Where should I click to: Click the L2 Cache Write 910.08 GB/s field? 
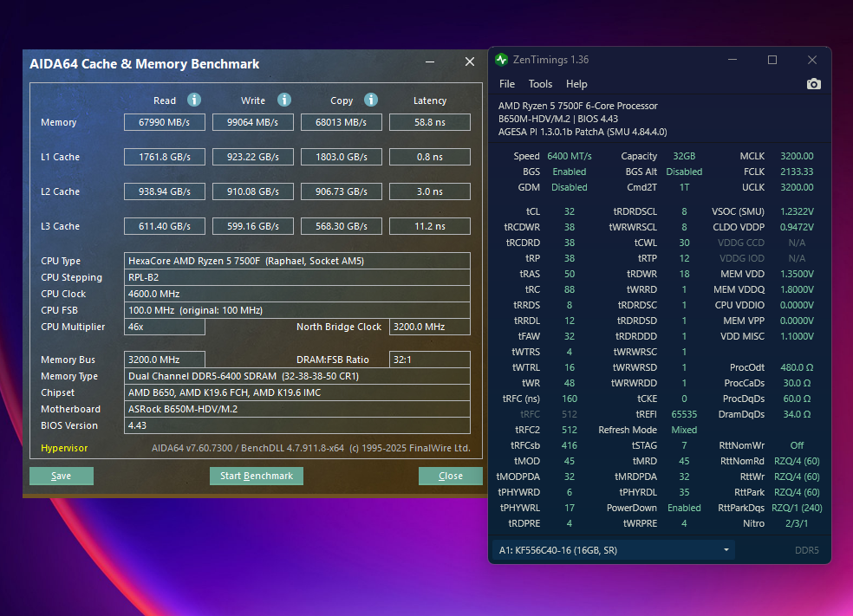coord(252,191)
